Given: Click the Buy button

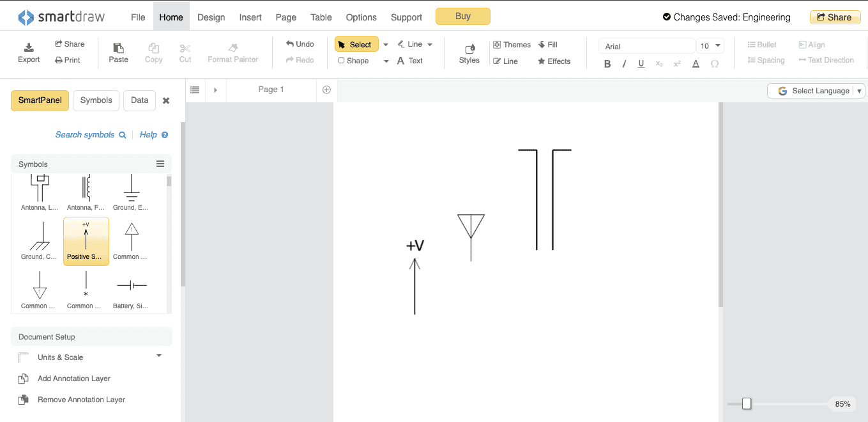Looking at the screenshot, I should (463, 17).
